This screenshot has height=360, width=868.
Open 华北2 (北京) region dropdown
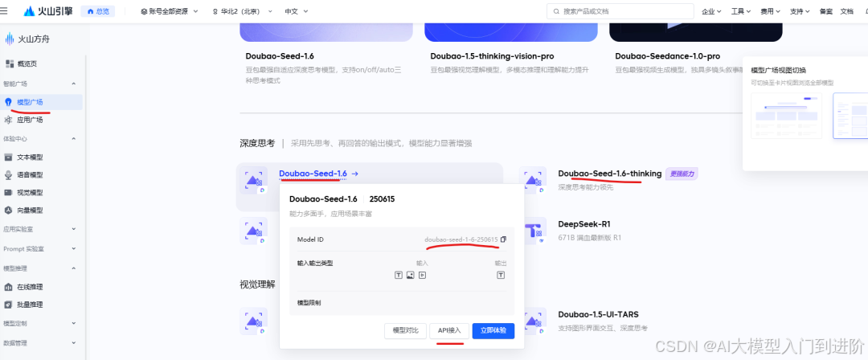pyautogui.click(x=243, y=11)
